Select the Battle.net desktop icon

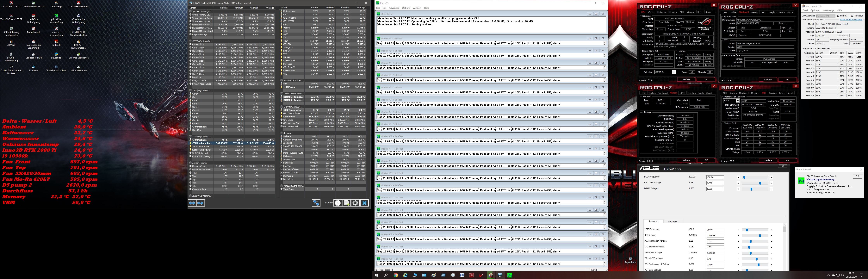point(34,68)
